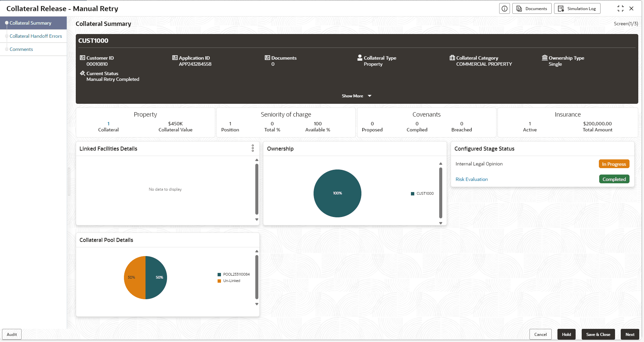Click Collateral Pool Details scroll up arrow
Image resolution: width=644 pixels, height=342 pixels.
257,251
